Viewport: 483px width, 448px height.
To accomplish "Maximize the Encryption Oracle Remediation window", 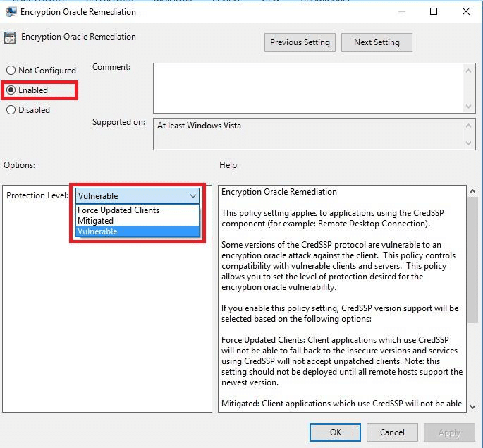I will (x=434, y=12).
